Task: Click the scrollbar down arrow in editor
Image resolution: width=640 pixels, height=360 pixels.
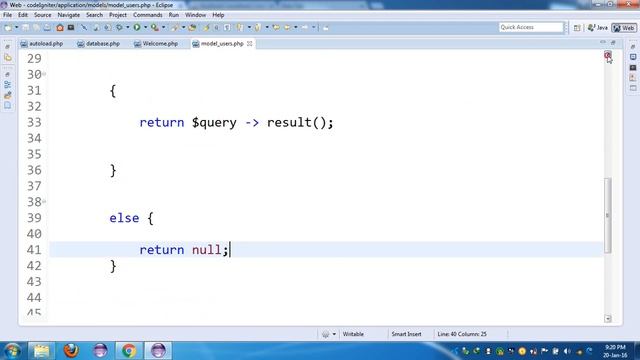Action: [x=608, y=319]
